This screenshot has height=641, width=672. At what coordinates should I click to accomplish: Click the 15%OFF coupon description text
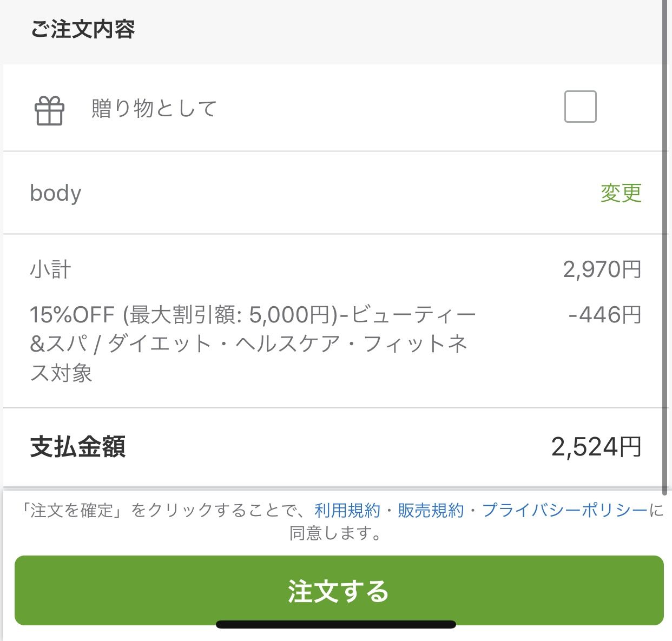[x=253, y=343]
